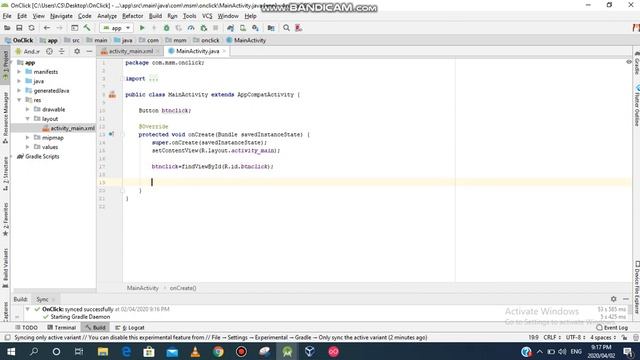Click the green Debug bug icon
The image size is (640, 360).
point(167,28)
